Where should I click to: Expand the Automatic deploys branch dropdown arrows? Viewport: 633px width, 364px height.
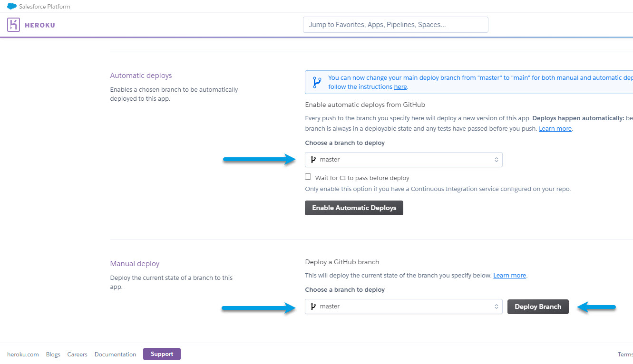click(496, 160)
